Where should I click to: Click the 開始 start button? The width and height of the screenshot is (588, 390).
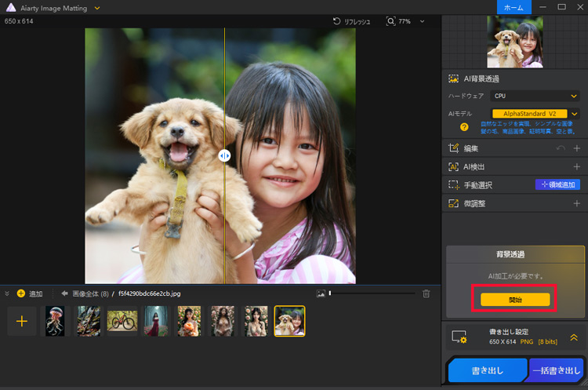(515, 300)
